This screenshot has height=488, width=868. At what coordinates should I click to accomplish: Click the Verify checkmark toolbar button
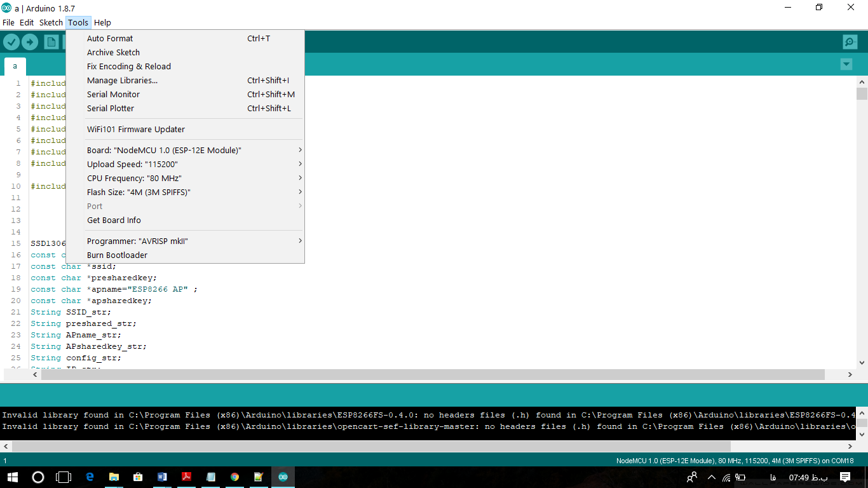[x=11, y=42]
